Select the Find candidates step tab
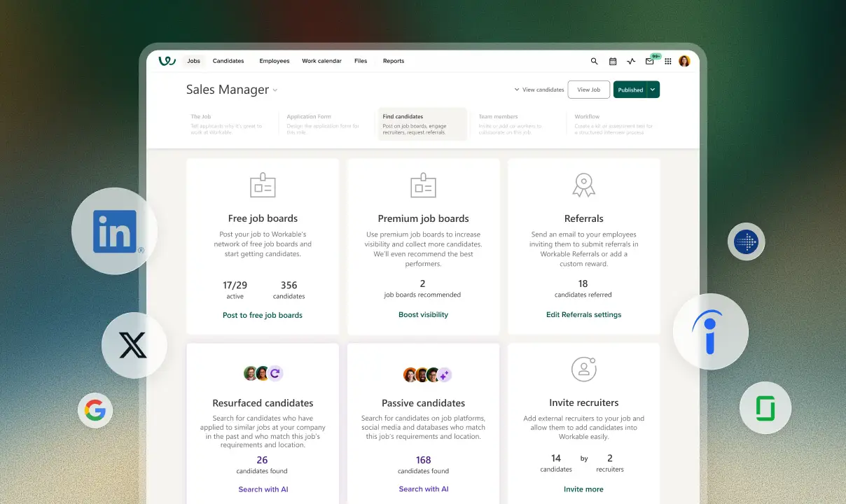Screen dimensions: 846x504 tap(422, 124)
